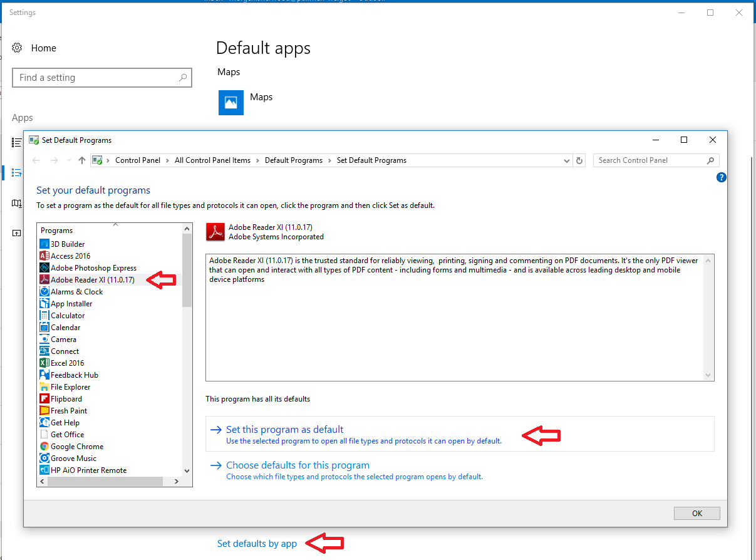This screenshot has width=756, height=560.
Task: Click the blue Help question mark icon
Action: (x=721, y=178)
